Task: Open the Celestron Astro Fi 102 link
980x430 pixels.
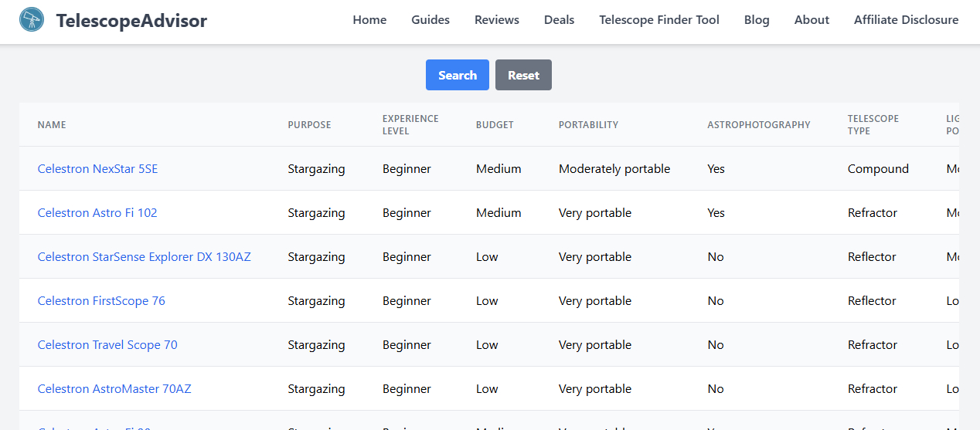Action: [x=97, y=213]
